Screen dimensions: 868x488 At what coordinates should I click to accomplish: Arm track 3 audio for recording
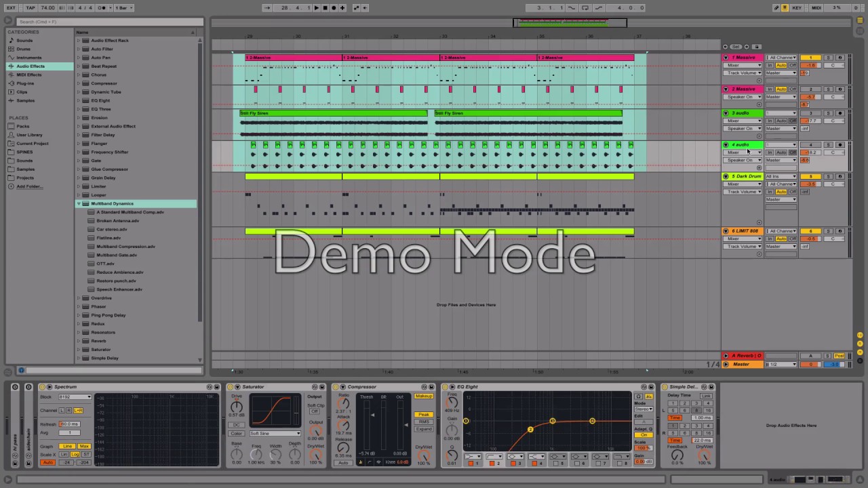click(840, 113)
